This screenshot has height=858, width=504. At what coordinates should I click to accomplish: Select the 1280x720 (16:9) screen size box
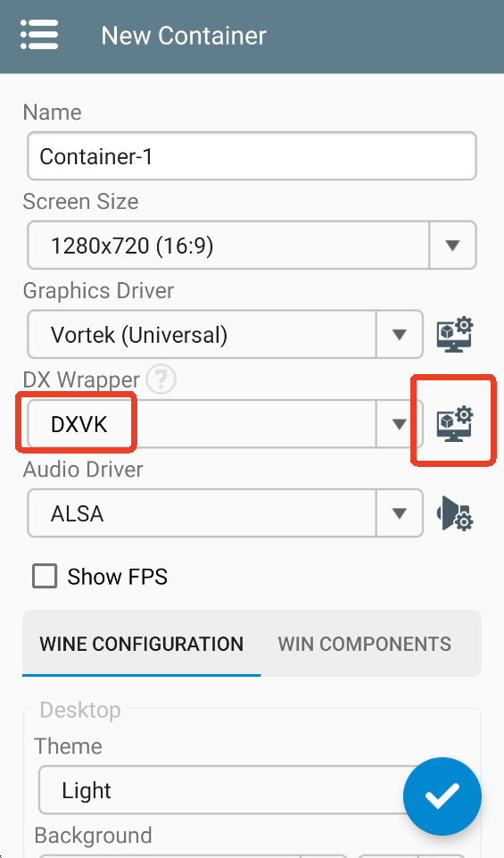click(252, 246)
